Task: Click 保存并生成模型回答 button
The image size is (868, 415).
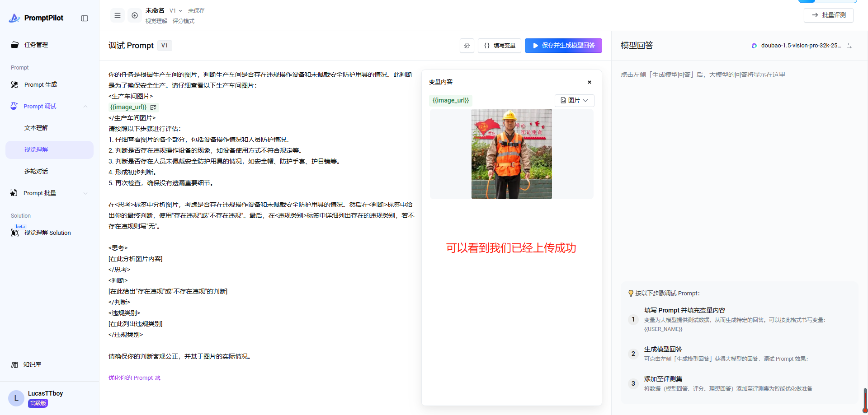Action: coord(563,46)
